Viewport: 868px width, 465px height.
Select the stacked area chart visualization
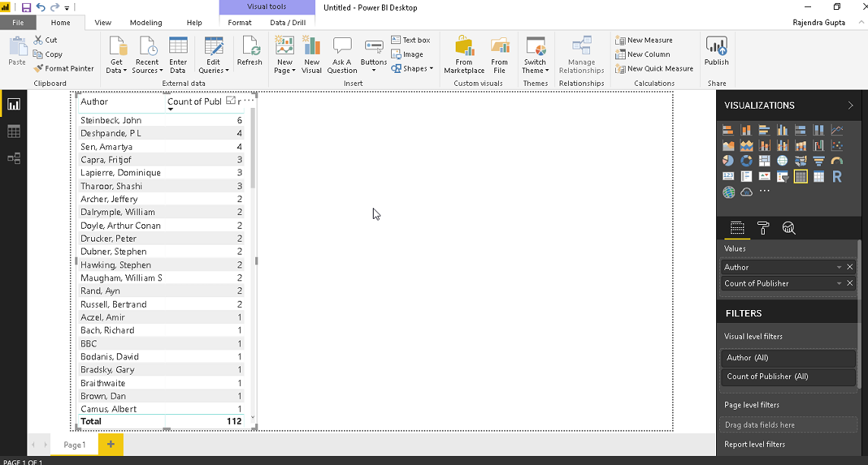[x=746, y=146]
